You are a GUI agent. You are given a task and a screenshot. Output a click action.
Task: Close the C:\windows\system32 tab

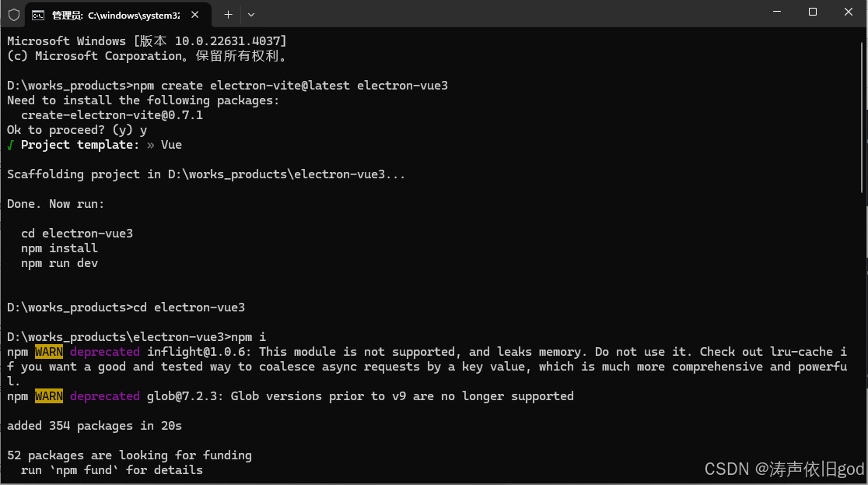[x=195, y=15]
